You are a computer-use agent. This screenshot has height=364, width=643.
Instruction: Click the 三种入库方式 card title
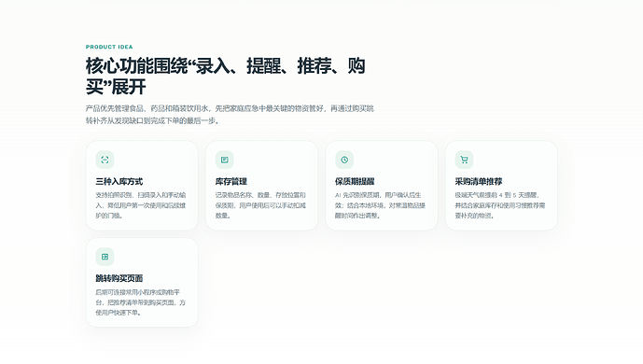click(x=119, y=182)
